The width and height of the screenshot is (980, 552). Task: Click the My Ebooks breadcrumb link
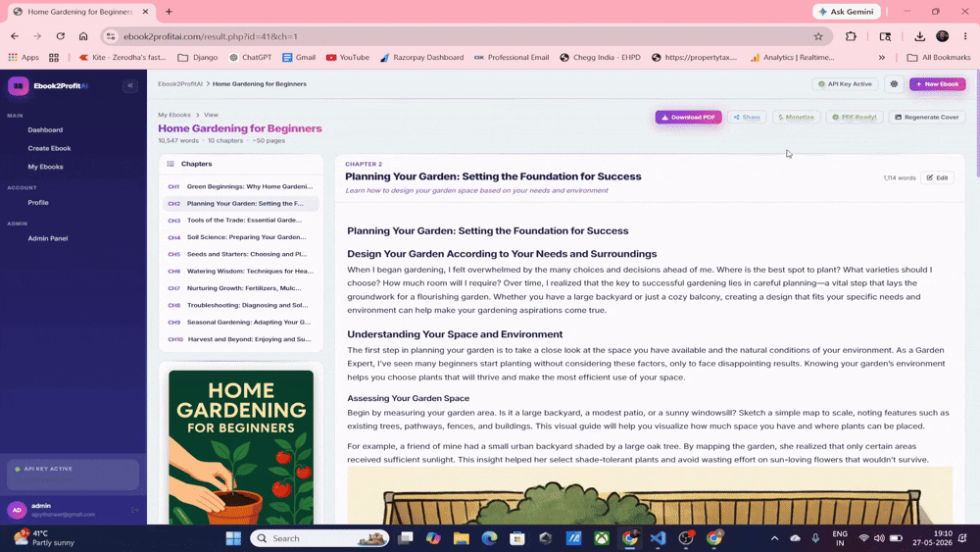click(173, 115)
